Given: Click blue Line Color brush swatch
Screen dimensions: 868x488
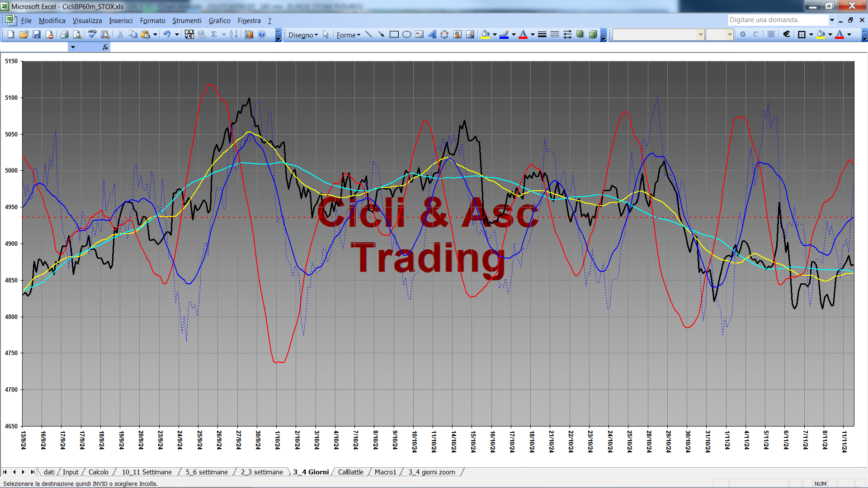Looking at the screenshot, I should 504,34.
